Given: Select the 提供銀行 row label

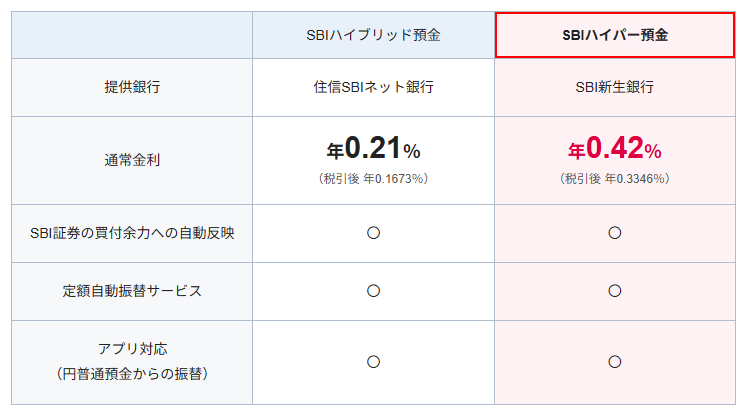Looking at the screenshot, I should [x=132, y=87].
